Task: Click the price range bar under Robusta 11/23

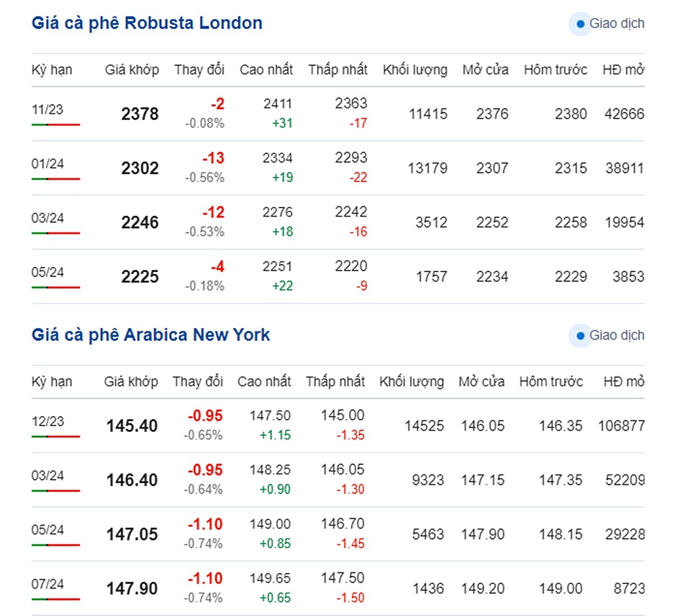Action: point(55,125)
